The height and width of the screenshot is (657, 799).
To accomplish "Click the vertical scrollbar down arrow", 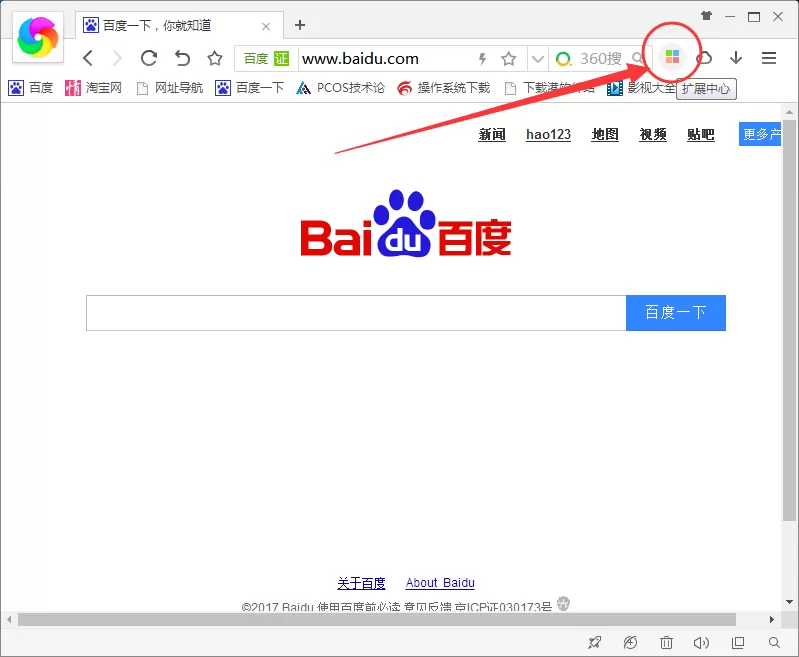I will click(x=789, y=602).
